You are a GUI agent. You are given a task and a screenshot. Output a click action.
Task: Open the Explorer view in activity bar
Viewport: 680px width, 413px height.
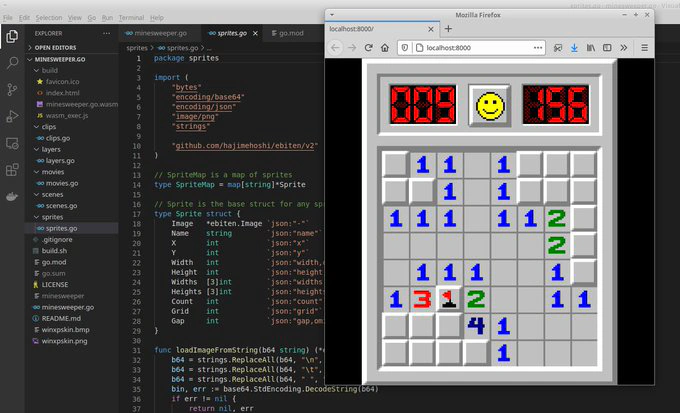click(x=12, y=36)
